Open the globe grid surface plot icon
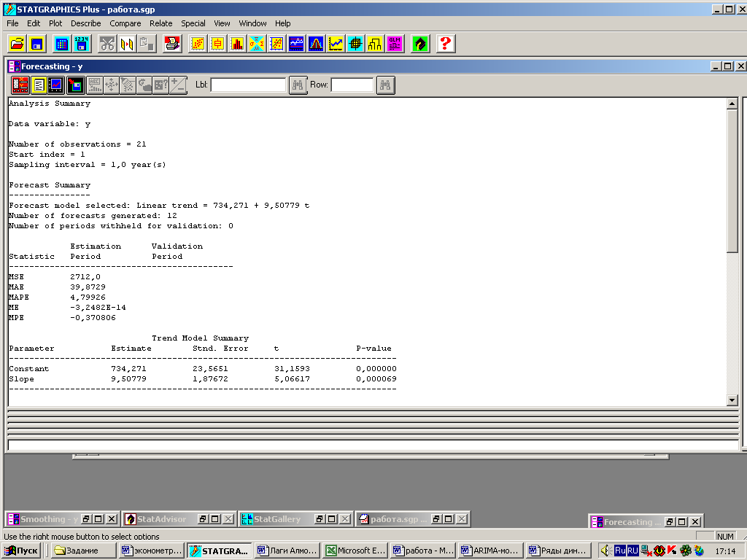The height and width of the screenshot is (560, 747). point(355,44)
